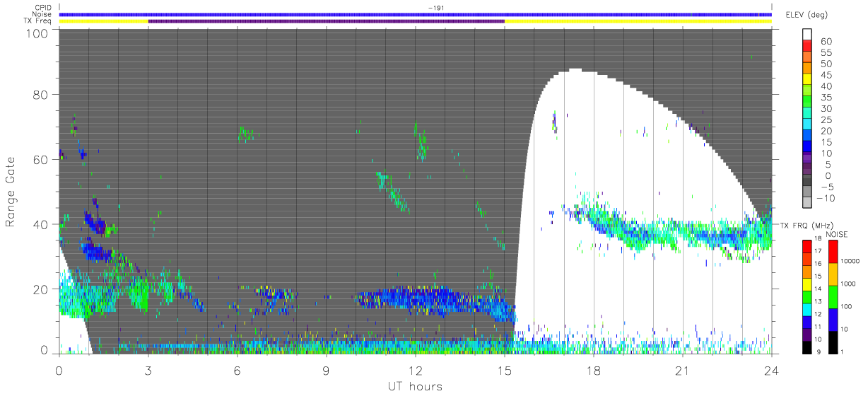Click the '80' tick label on Range Gate axis
Screen dimensions: 868x401
(x=41, y=94)
